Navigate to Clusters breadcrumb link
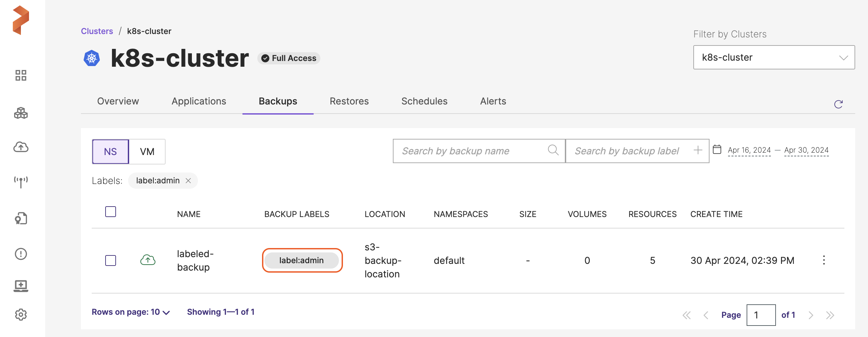The height and width of the screenshot is (337, 868). click(97, 31)
